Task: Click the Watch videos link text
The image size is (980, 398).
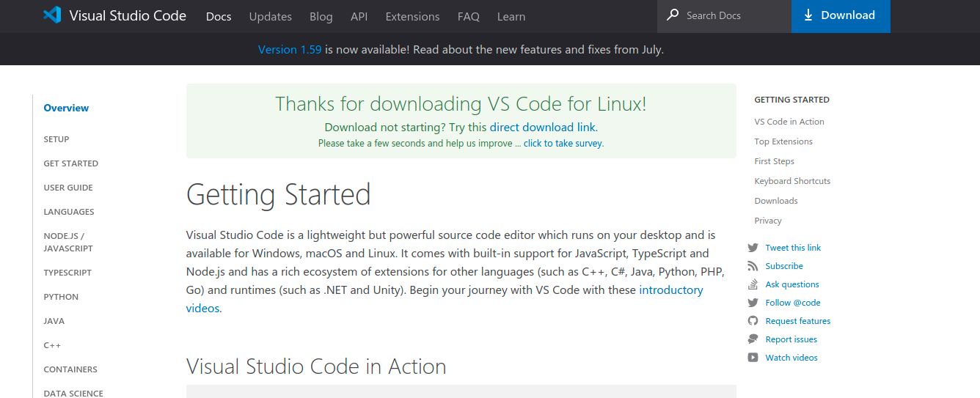Action: point(791,358)
